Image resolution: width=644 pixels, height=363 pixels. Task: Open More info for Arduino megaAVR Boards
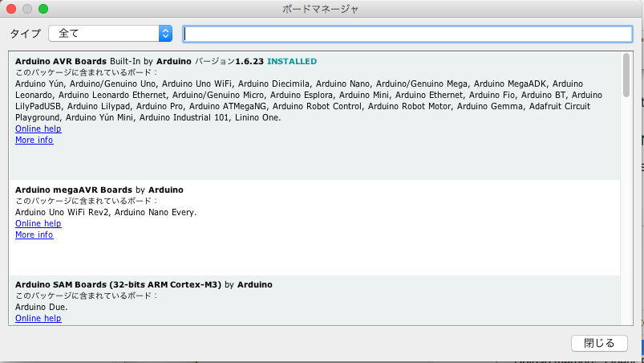click(34, 235)
